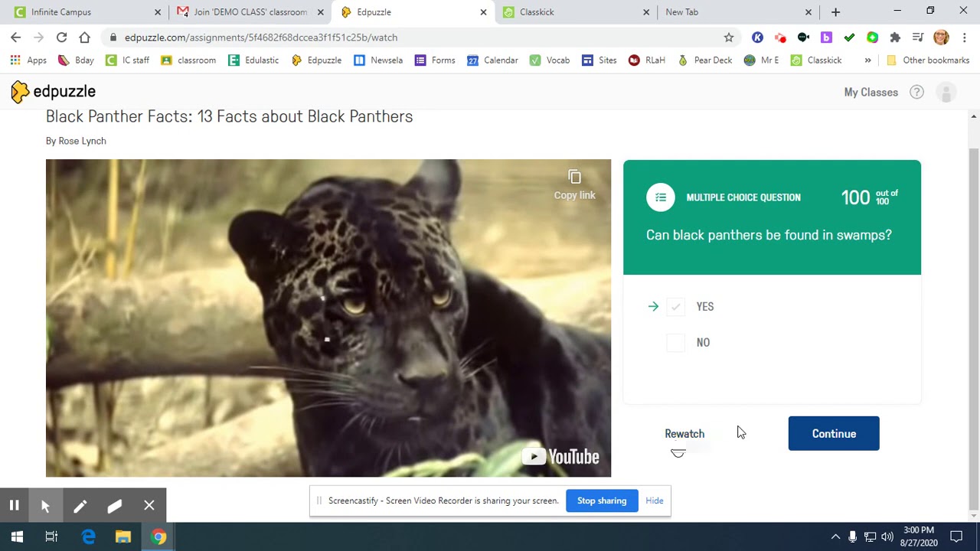Close the Screencastify drawing toolbar
This screenshot has height=551, width=980.
[x=149, y=505]
